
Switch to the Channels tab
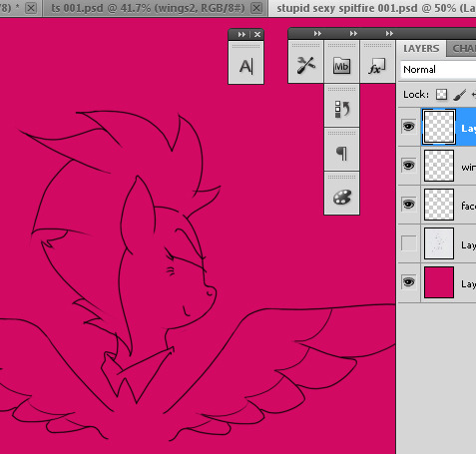tap(462, 49)
